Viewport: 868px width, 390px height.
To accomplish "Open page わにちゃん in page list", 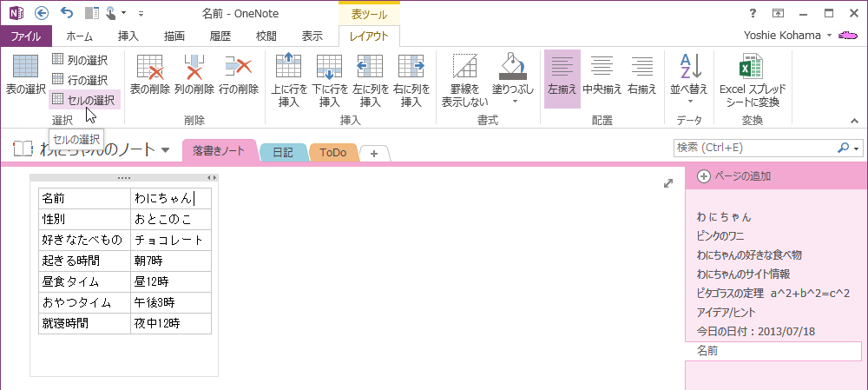I will 724,217.
